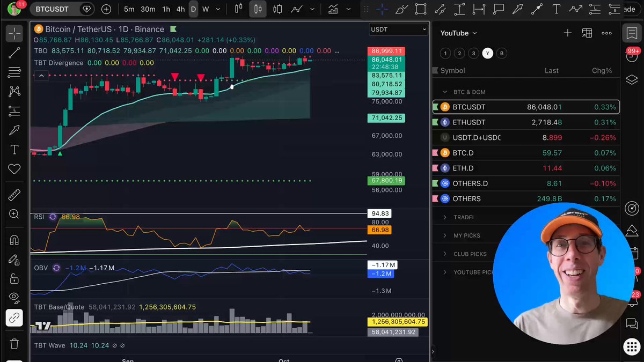Viewport: 644px width, 362px height.
Task: Expand the MY PICKS section
Action: click(x=445, y=235)
